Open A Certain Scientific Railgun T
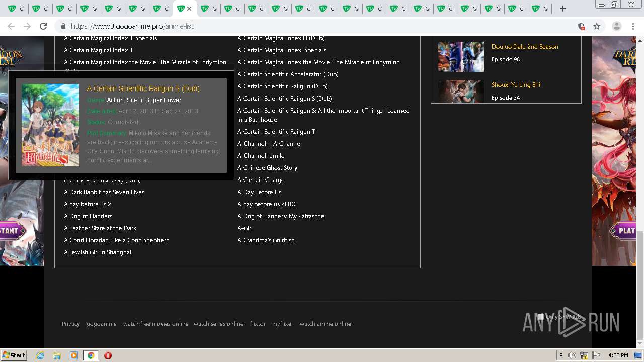The width and height of the screenshot is (644, 362). (x=276, y=132)
